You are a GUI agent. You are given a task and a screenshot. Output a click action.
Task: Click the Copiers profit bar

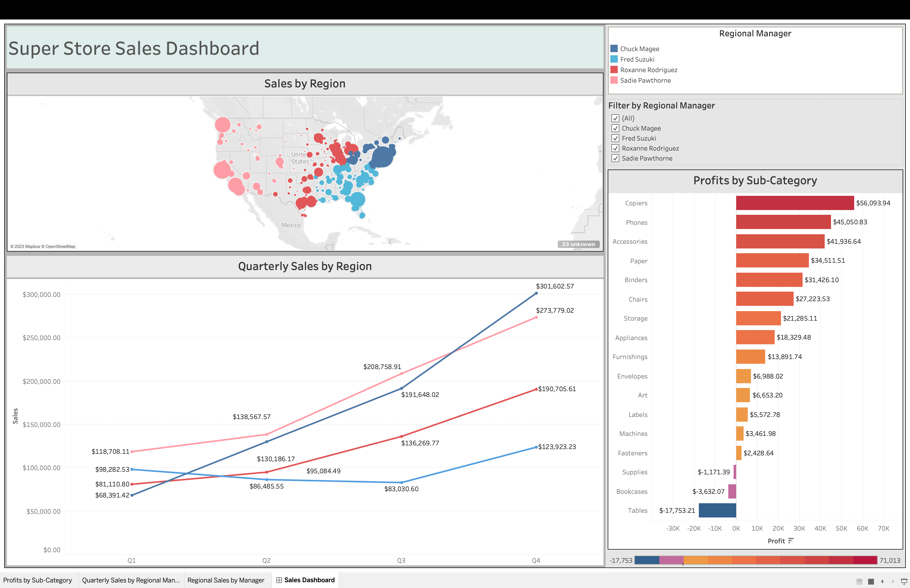tap(794, 203)
